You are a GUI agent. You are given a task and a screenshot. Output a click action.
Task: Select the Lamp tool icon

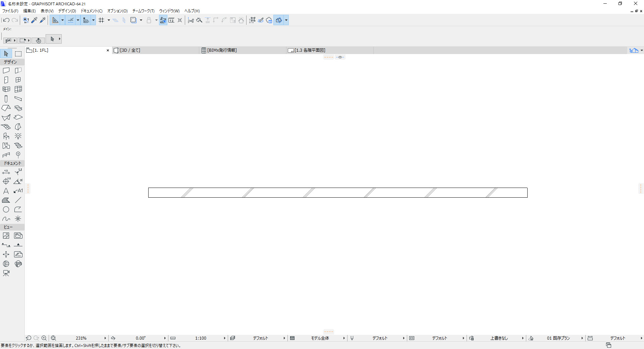click(x=18, y=136)
